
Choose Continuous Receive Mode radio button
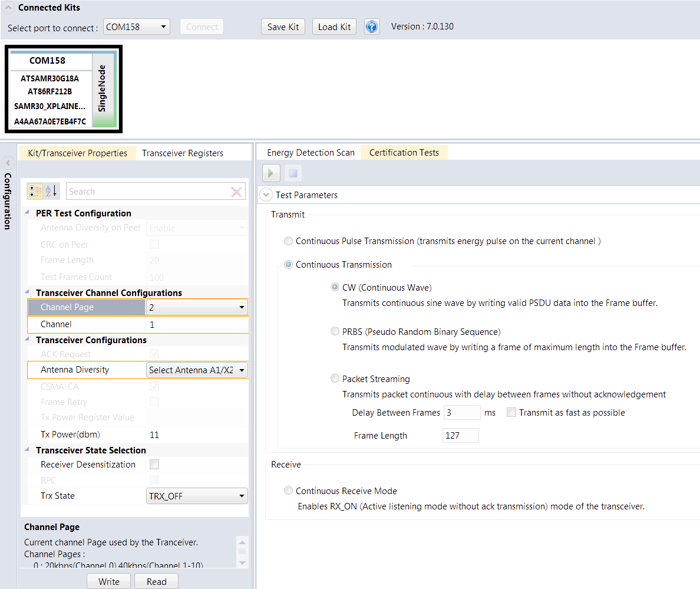pyautogui.click(x=288, y=491)
